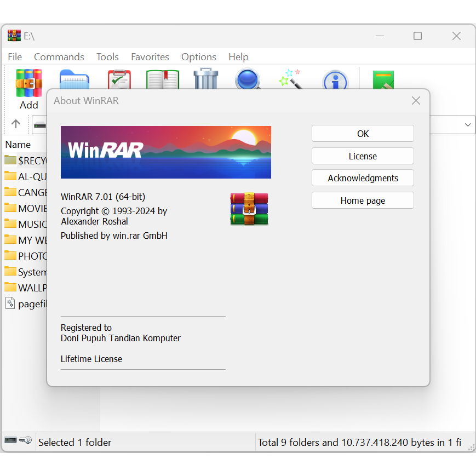Select the MUSIC folder row
This screenshot has height=476, width=476.
click(26, 225)
